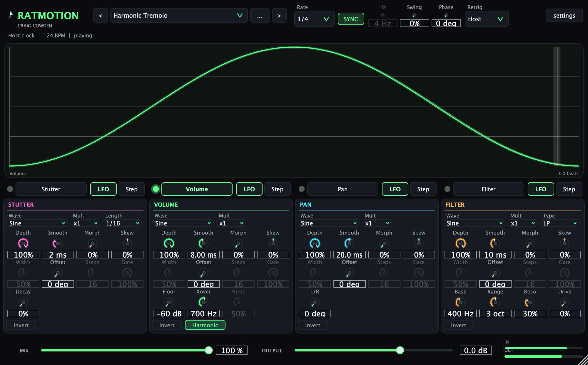Viewport: 588px width, 365px height.
Task: Click the MIX slider handle
Action: [209, 350]
